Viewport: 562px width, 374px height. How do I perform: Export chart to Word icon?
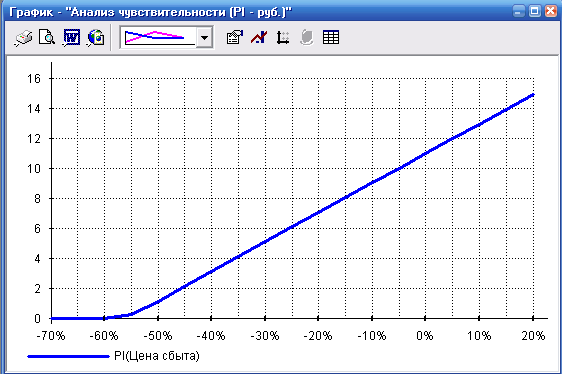[x=71, y=37]
